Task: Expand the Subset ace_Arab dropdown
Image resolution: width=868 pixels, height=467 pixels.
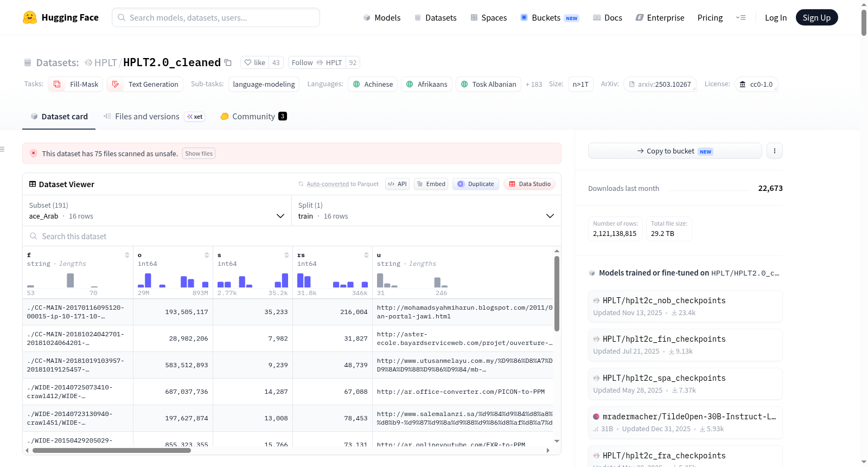Action: click(157, 210)
